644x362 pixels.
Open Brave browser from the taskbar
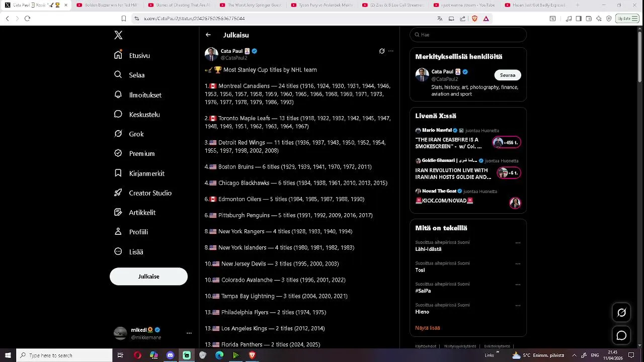pyautogui.click(x=252, y=355)
